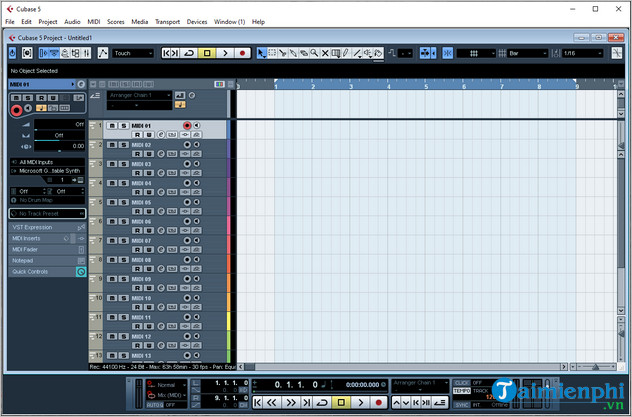This screenshot has height=417, width=632.
Task: Expand the VST Expression inspector section
Action: click(48, 227)
